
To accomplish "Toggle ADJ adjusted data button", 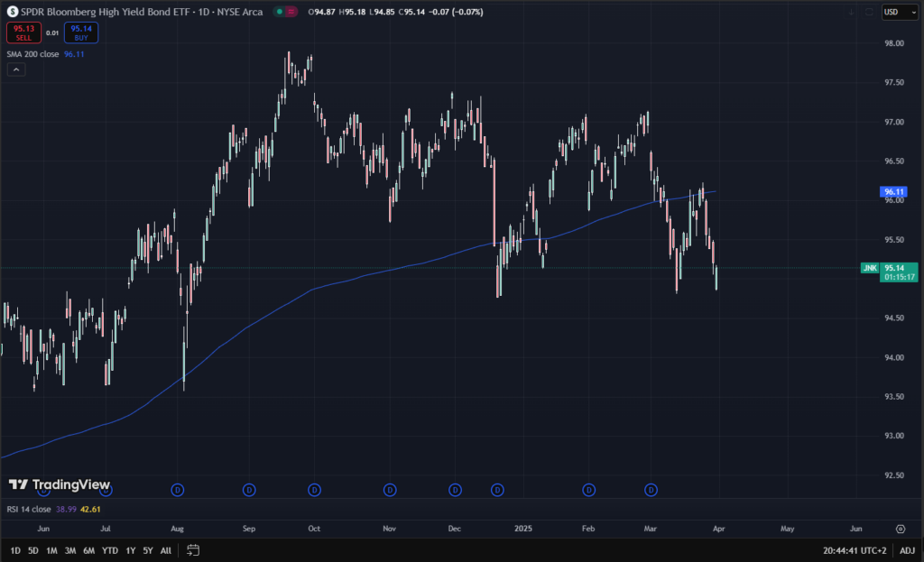I will [907, 550].
